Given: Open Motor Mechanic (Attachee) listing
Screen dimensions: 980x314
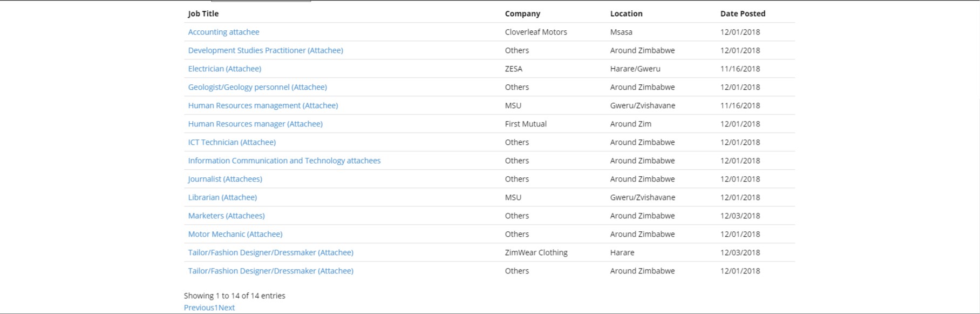Looking at the screenshot, I should point(235,234).
